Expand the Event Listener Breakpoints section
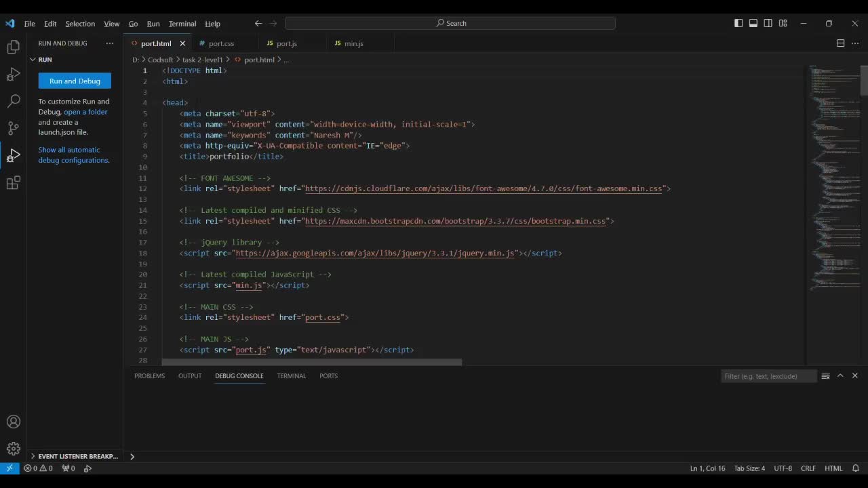 point(77,456)
